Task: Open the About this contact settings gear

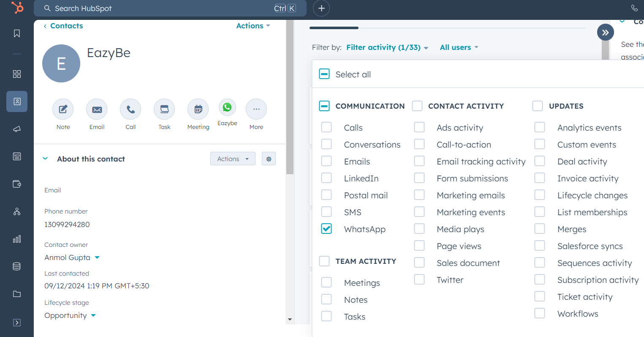Action: tap(269, 159)
